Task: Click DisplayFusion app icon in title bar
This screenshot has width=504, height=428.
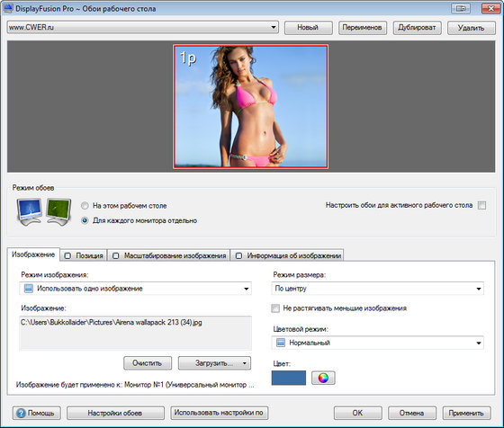Action: pos(8,8)
